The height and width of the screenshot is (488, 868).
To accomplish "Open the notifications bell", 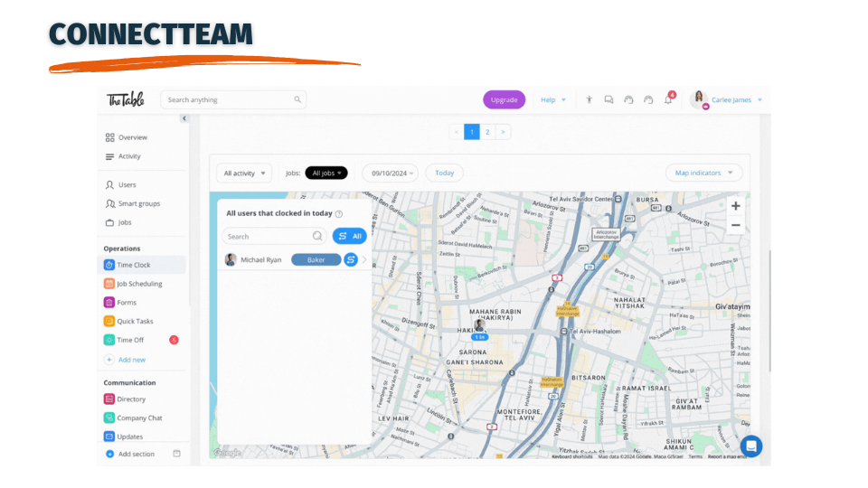I will tap(668, 99).
